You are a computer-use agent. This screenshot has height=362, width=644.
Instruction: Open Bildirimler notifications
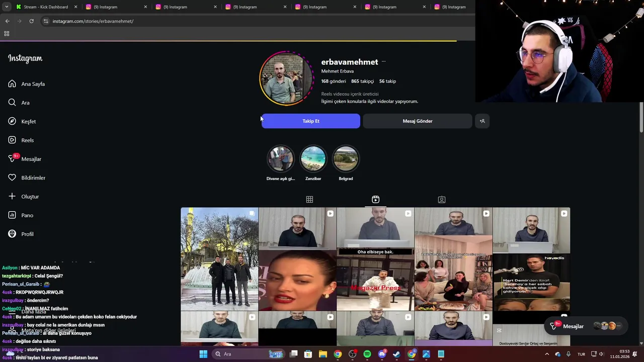coord(26,177)
